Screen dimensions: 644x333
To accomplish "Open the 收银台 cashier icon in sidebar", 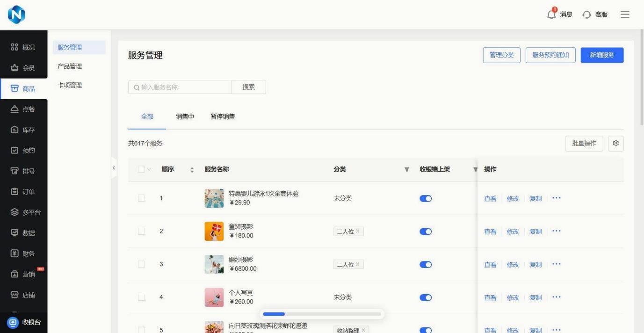I will tap(14, 322).
